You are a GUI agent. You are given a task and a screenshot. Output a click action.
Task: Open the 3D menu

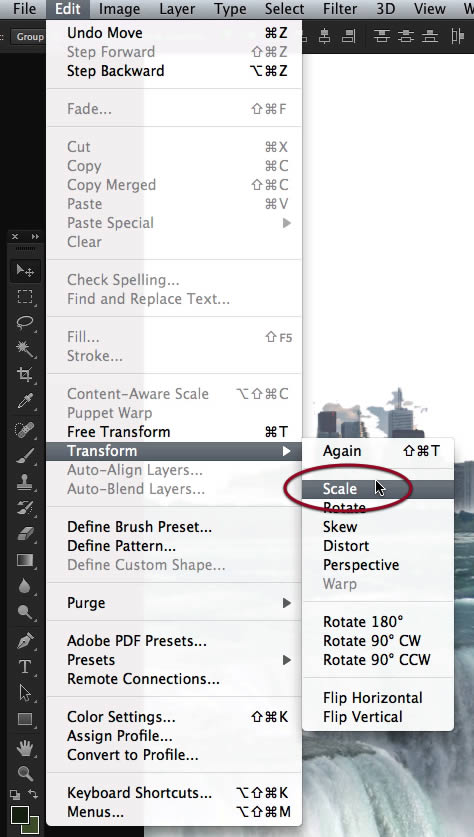pyautogui.click(x=385, y=9)
